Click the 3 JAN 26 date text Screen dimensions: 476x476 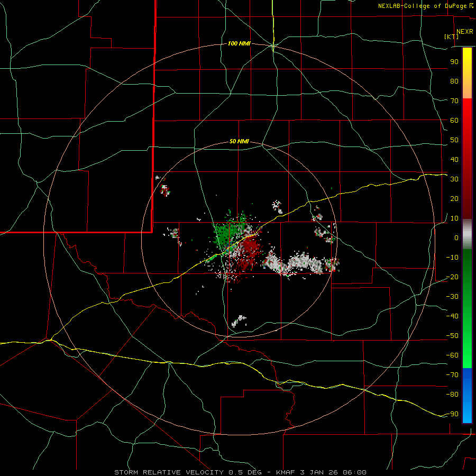pyautogui.click(x=319, y=472)
